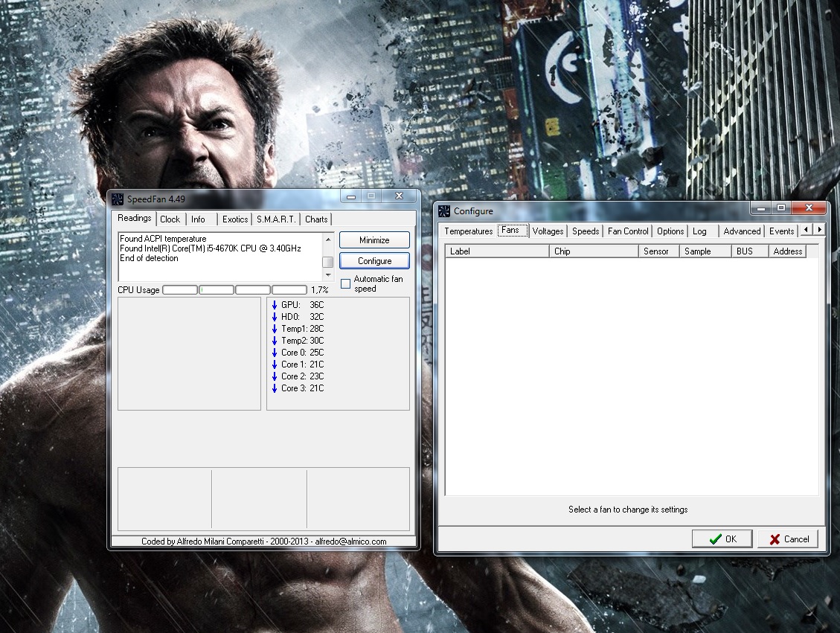Click the fourth CPU Usage bar

(x=289, y=290)
